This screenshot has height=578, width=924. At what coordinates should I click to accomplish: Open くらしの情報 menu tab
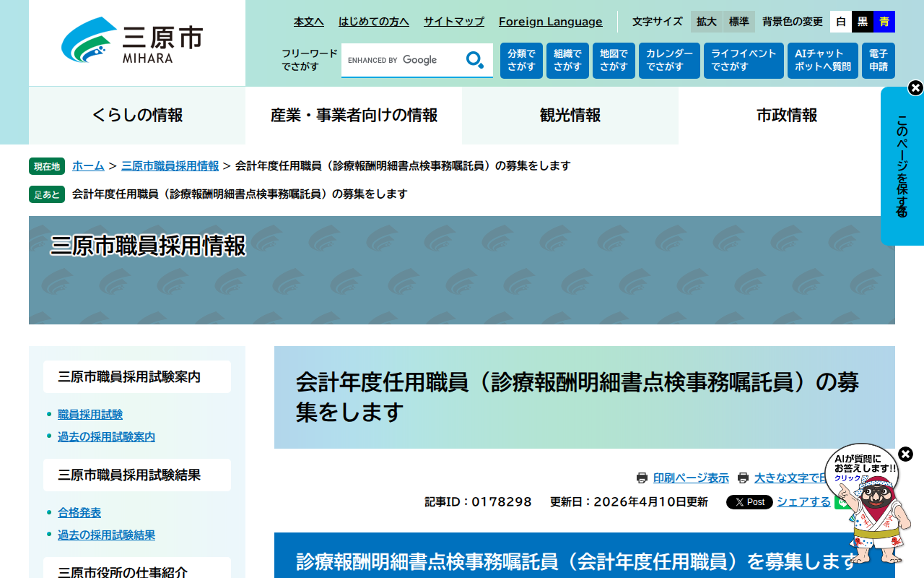pos(137,116)
